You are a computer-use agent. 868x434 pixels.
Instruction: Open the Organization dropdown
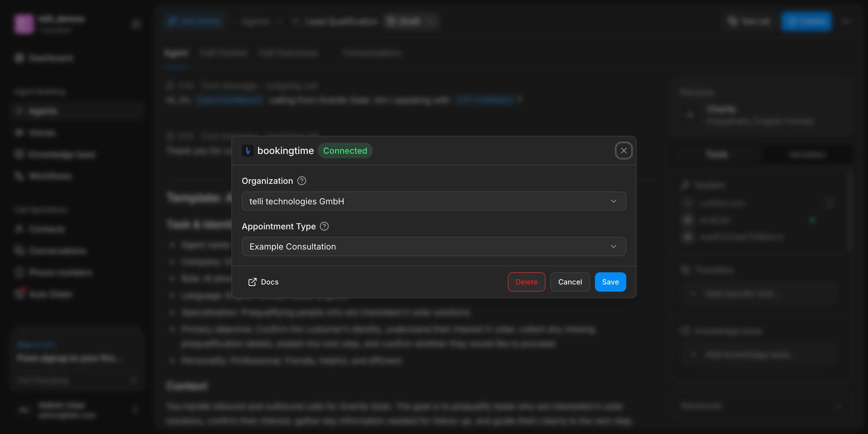[434, 201]
